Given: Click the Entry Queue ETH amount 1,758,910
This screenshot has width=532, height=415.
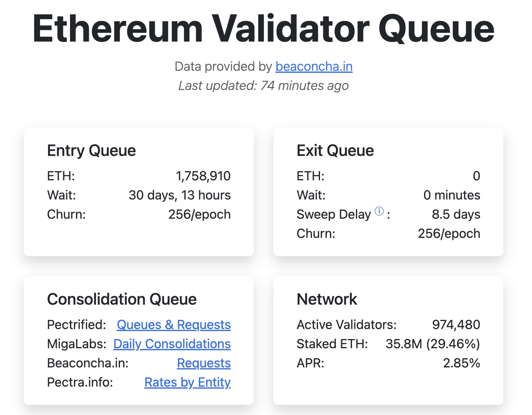Looking at the screenshot, I should 204,176.
